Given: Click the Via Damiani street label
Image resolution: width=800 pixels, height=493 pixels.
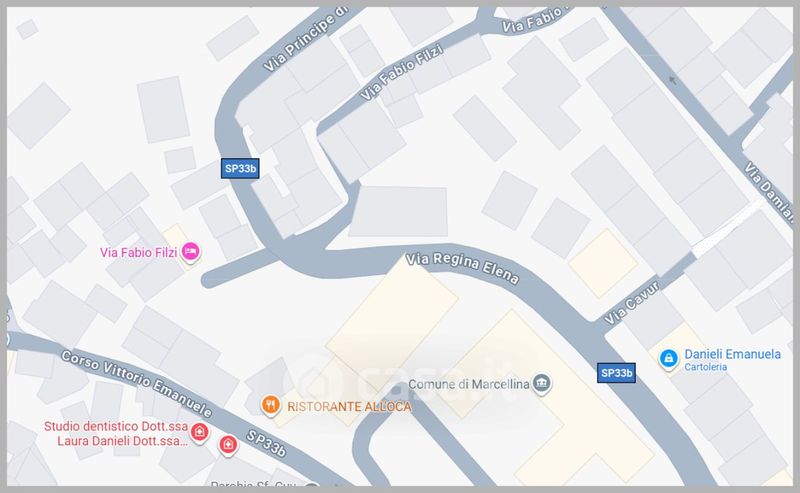Looking at the screenshot, I should click(768, 192).
